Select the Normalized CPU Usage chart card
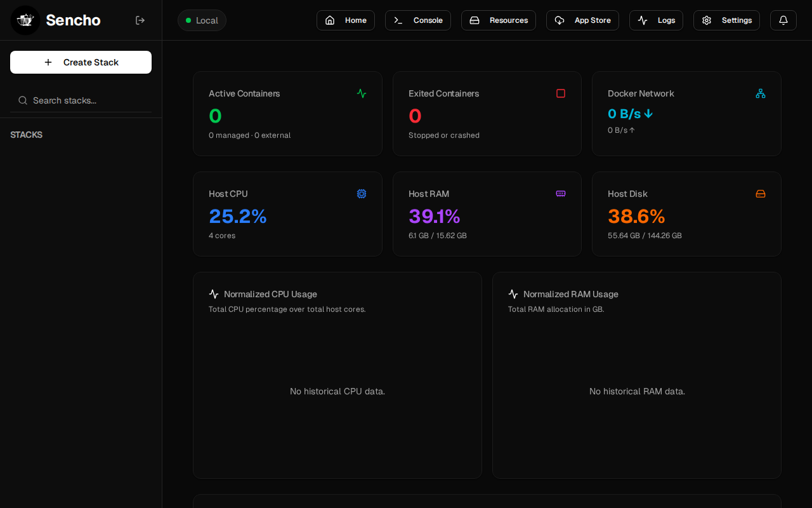The image size is (812, 508). pos(337,375)
